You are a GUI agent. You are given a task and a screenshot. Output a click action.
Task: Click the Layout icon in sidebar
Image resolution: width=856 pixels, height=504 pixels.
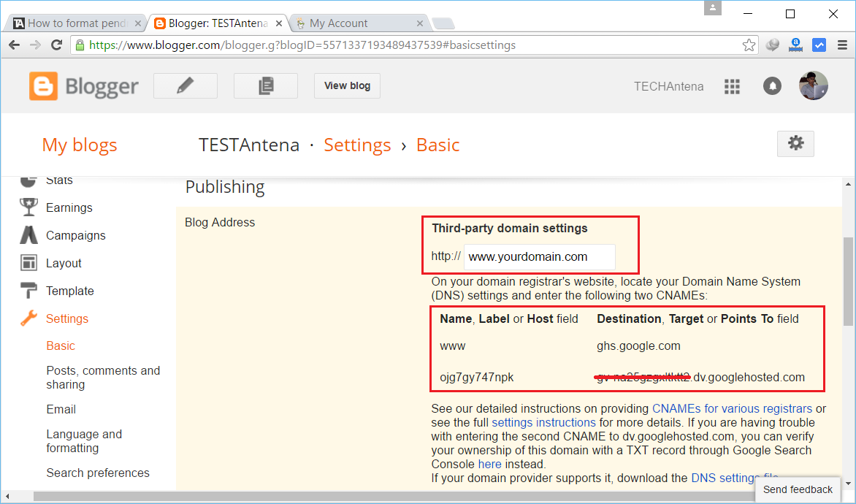click(x=28, y=263)
